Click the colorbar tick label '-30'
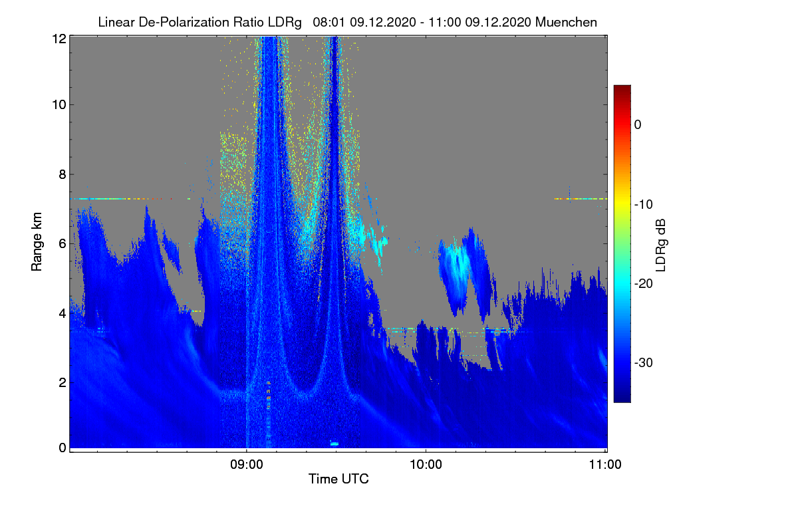798x532 pixels. [644, 363]
